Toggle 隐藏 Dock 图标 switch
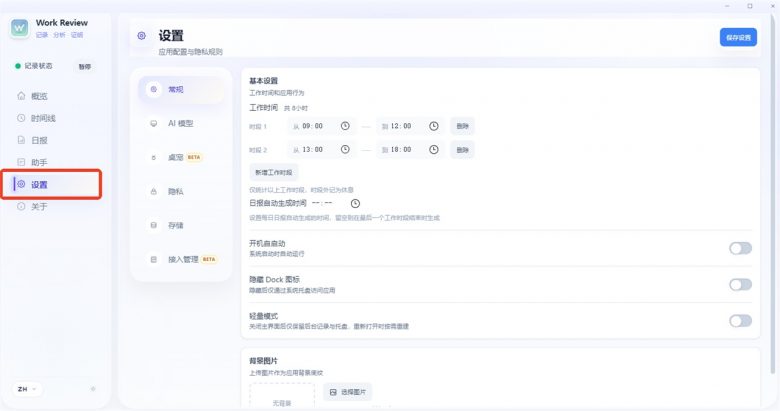780x411 pixels. click(740, 284)
